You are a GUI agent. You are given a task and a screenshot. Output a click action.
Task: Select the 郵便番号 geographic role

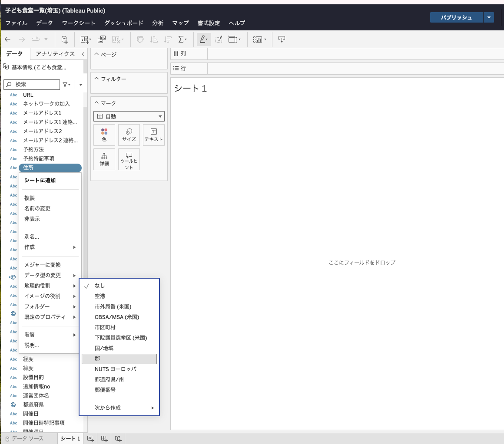point(119,390)
